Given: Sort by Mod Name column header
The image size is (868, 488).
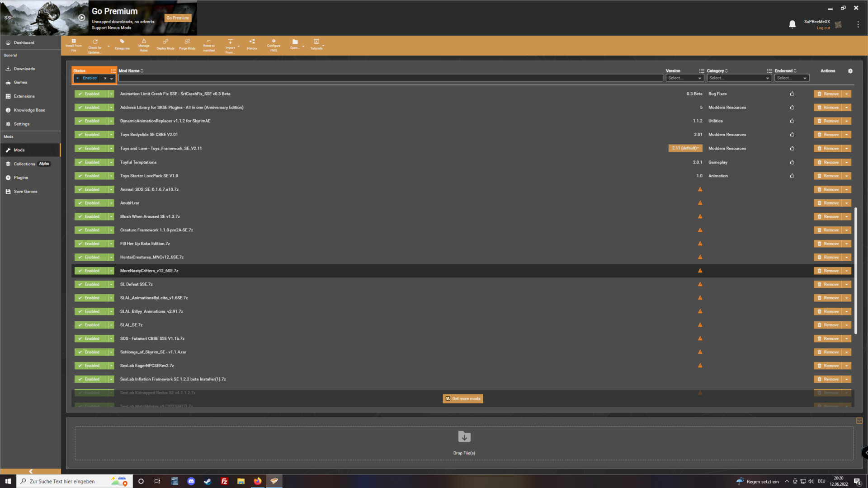Looking at the screenshot, I should point(131,71).
